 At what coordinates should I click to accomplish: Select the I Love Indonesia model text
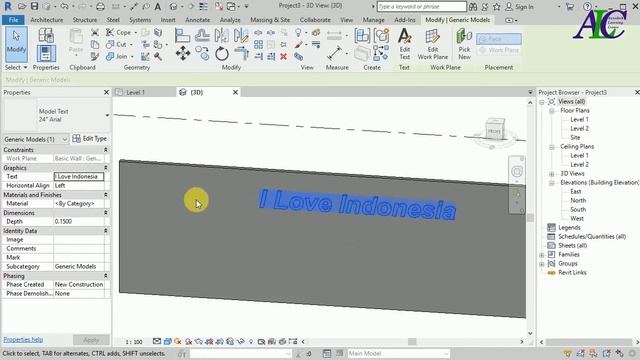tap(358, 204)
